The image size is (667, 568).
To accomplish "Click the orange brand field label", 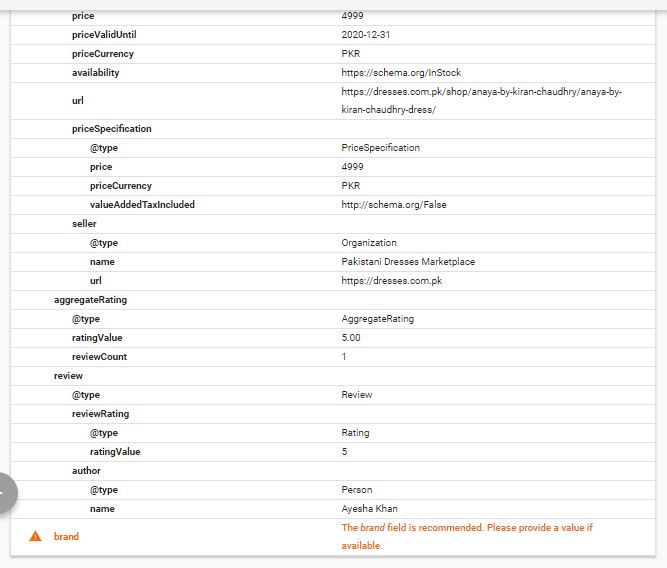I will 66,536.
